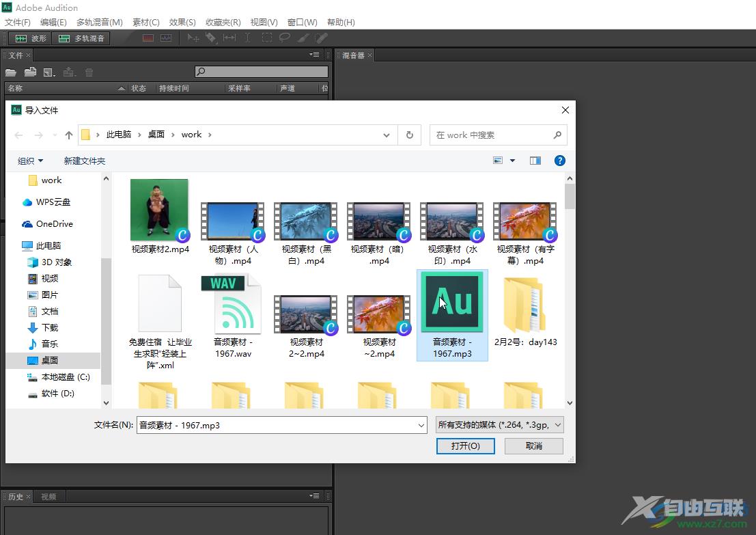The height and width of the screenshot is (535, 756).
Task: Open the Files panel options menu
Action: (314, 55)
